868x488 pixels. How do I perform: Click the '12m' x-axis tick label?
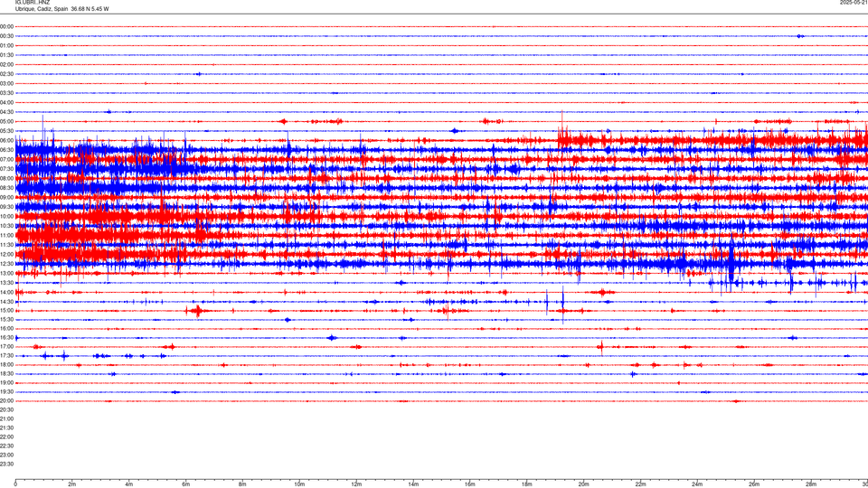click(x=356, y=484)
